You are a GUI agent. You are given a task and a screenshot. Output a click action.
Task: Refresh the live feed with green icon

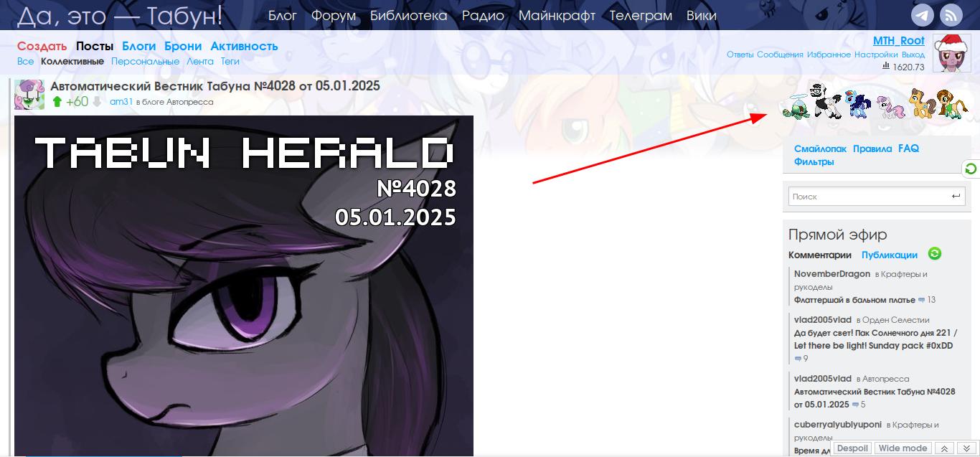[934, 253]
